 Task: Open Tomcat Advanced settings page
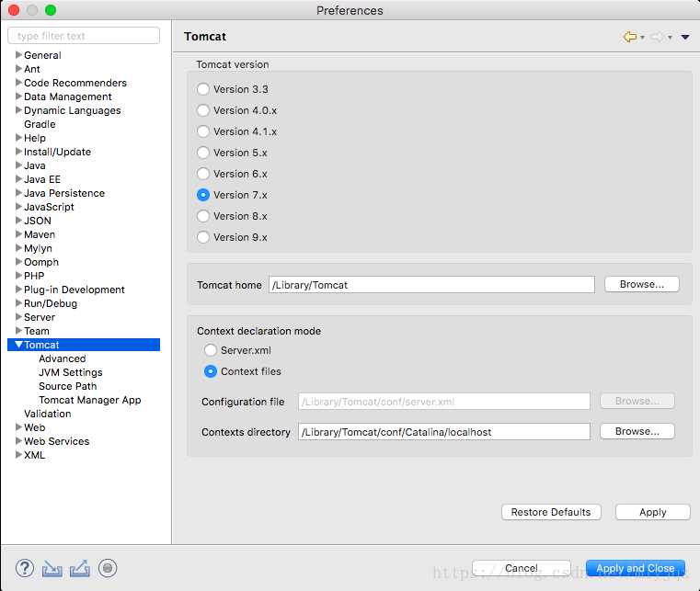point(62,358)
